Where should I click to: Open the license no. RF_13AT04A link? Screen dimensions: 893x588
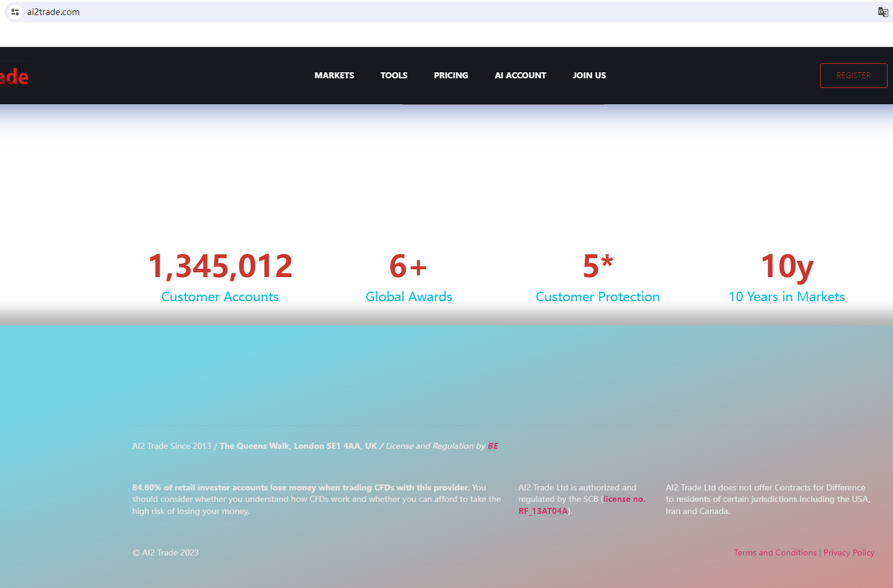[x=581, y=505]
